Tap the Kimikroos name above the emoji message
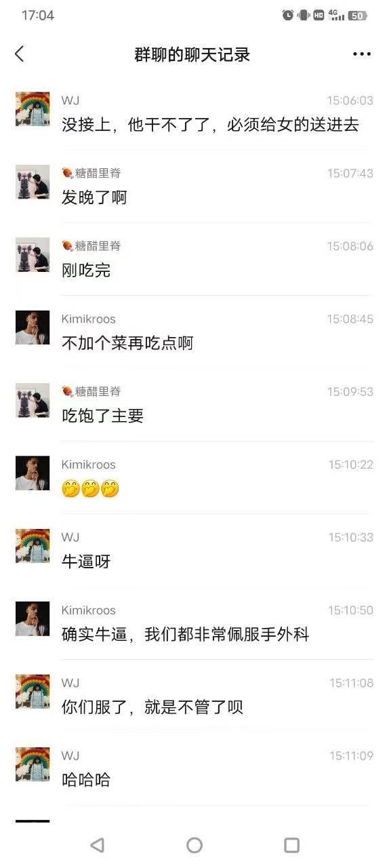This screenshot has height=868, width=389. 89,465
